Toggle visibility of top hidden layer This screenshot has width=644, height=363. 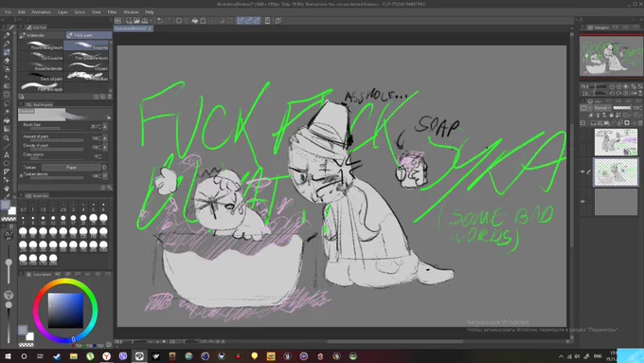[582, 142]
